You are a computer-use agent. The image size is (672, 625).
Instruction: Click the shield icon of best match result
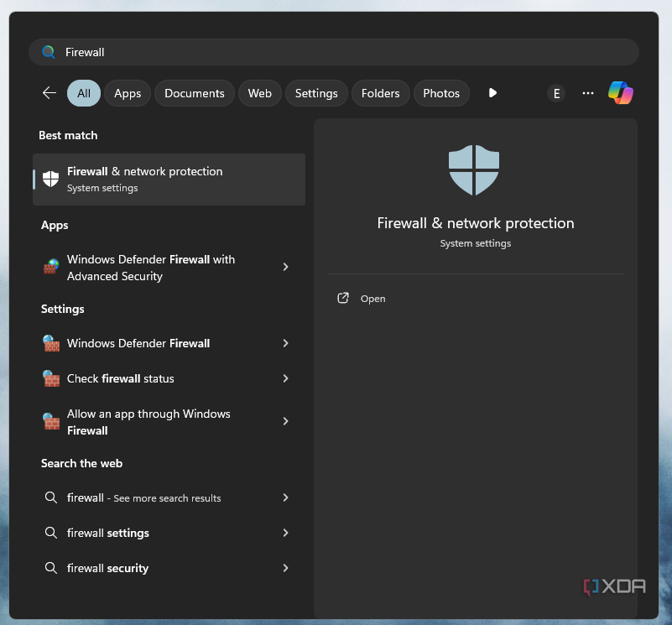[50, 179]
